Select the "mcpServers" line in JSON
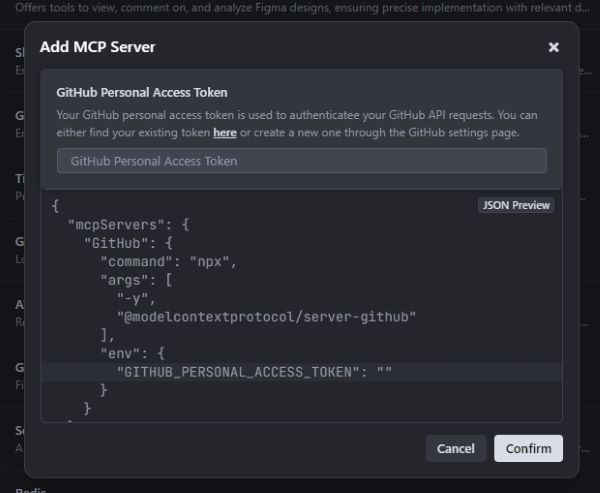 pos(128,225)
